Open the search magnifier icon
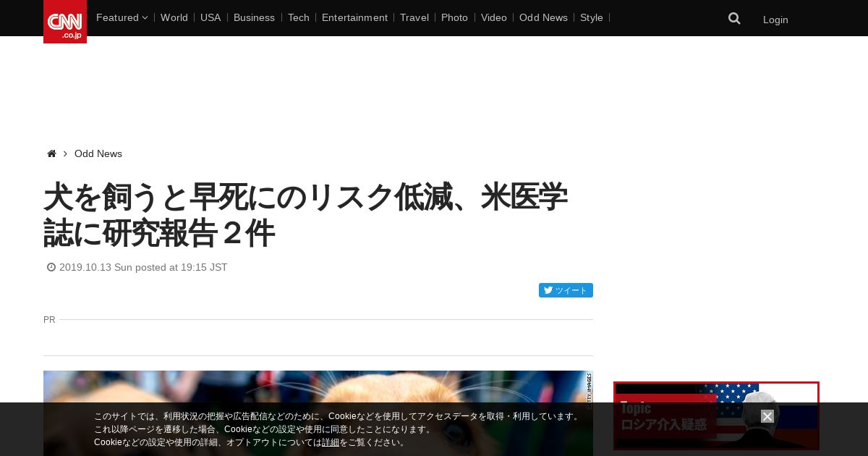This screenshot has height=456, width=868. click(734, 19)
